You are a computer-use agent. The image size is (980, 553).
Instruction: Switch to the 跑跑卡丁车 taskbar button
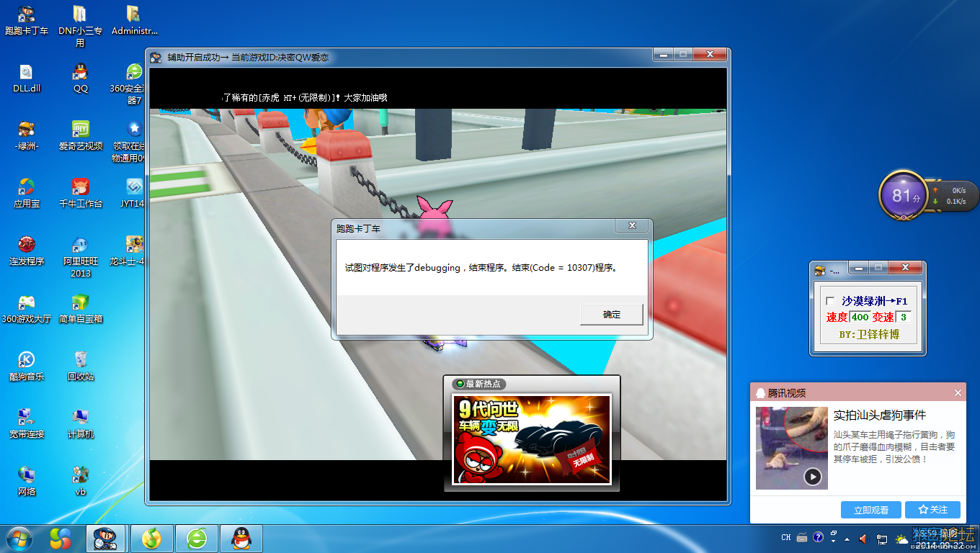tap(106, 539)
